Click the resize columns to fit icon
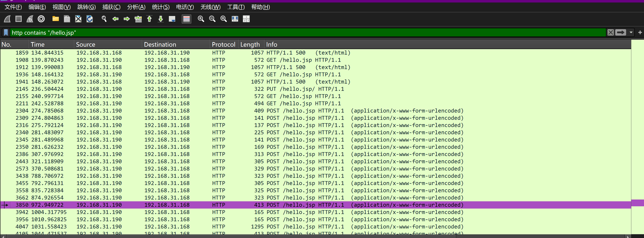The width and height of the screenshot is (644, 238). (x=235, y=19)
